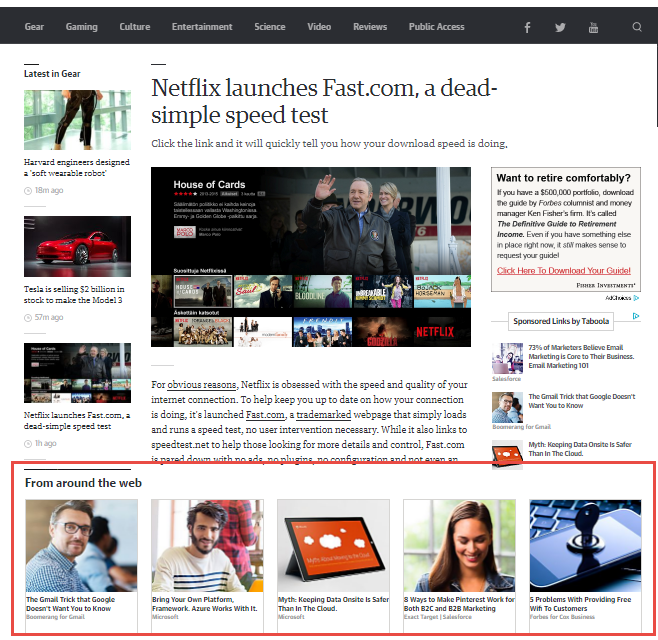
Task: Open sidebar 'Myth: Keeping Data Onsite' link
Action: 580,449
